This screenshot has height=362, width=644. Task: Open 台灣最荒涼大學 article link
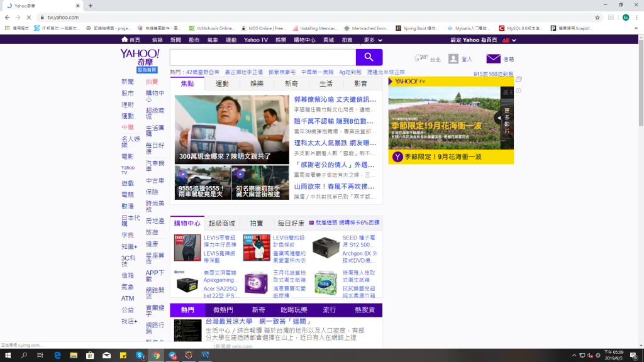tap(258, 321)
